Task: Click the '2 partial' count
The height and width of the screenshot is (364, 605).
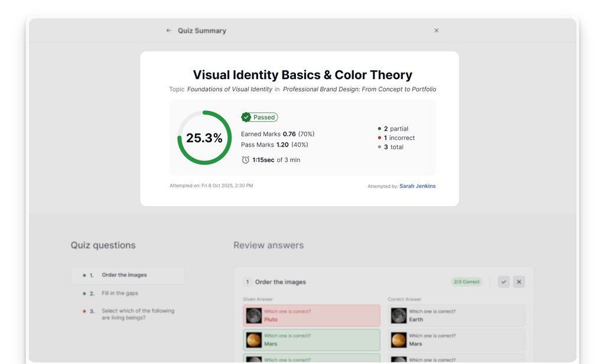Action: point(396,129)
